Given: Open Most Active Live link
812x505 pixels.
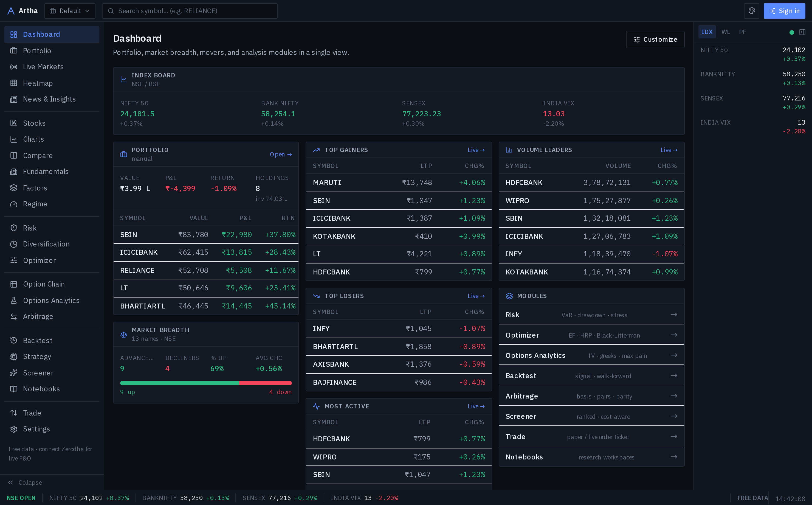Looking at the screenshot, I should click(476, 406).
